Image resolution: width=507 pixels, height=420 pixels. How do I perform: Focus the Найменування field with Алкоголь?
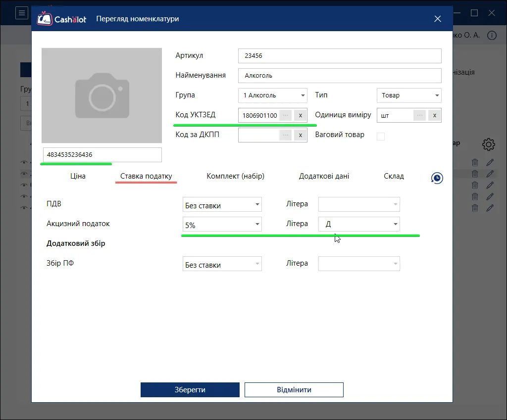click(x=340, y=76)
